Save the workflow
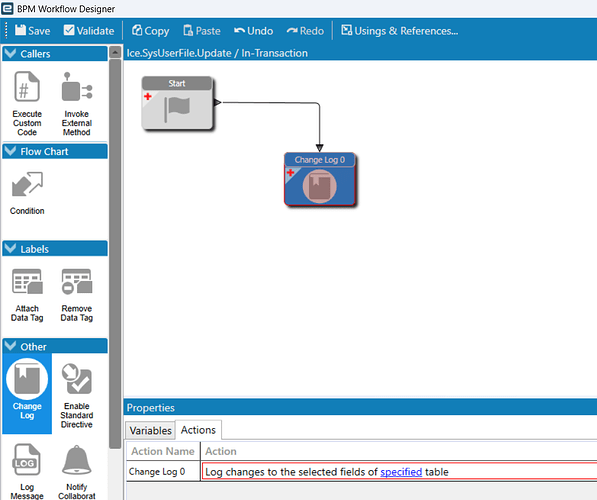This screenshot has height=500, width=597. 33,30
